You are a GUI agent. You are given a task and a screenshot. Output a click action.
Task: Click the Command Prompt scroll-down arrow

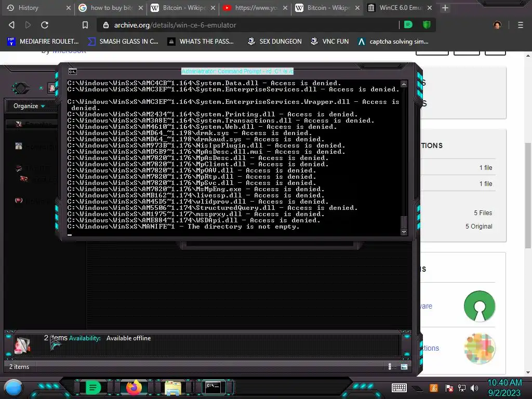pos(404,232)
